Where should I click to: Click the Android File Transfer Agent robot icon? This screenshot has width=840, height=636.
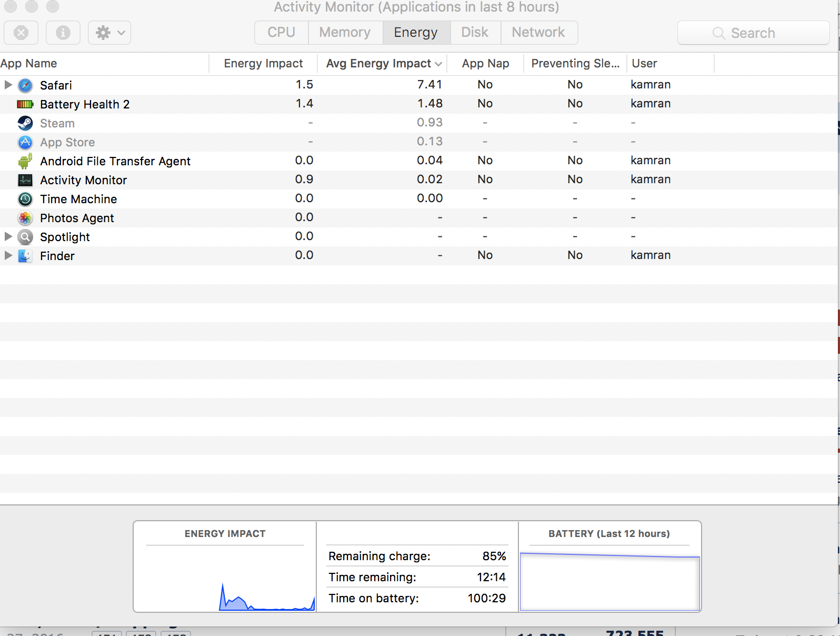coord(25,161)
